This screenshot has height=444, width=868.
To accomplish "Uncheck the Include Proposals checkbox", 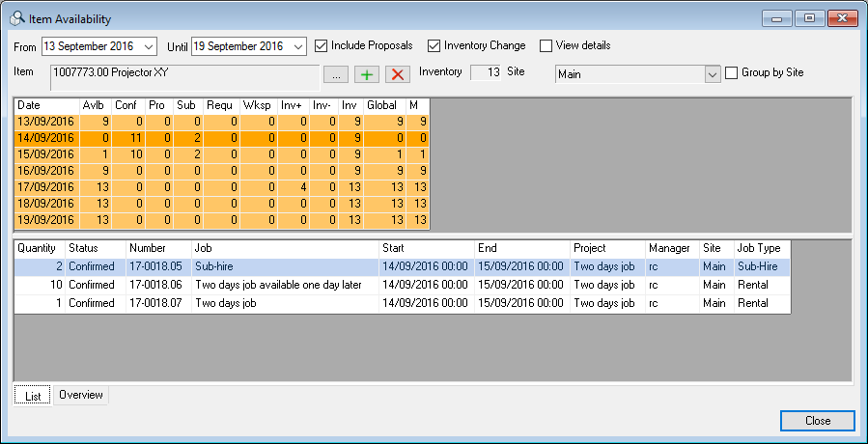I will (x=322, y=45).
